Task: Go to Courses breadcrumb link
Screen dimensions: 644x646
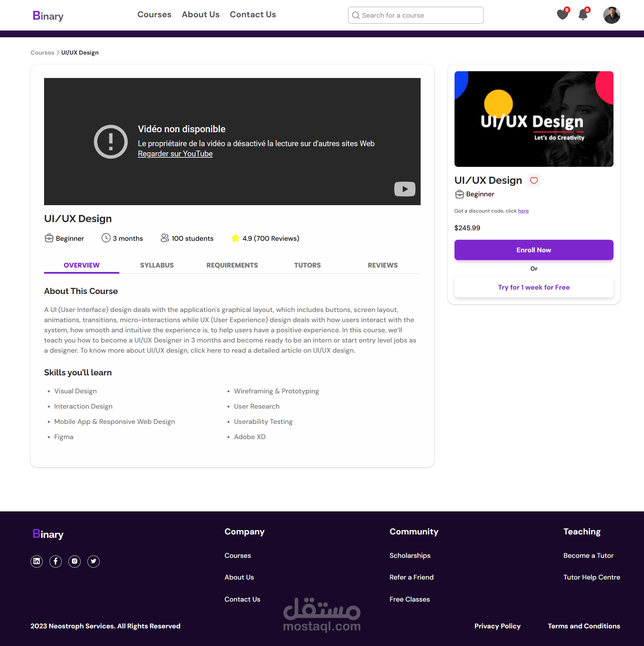Action: coord(42,53)
